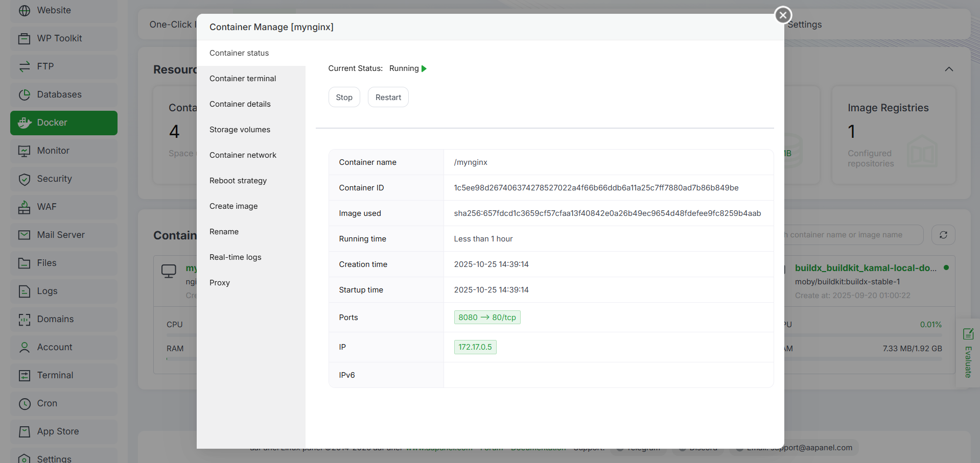Screen dimensions: 980x463
Task: Click the Container ID value text
Action: pyautogui.click(x=596, y=188)
